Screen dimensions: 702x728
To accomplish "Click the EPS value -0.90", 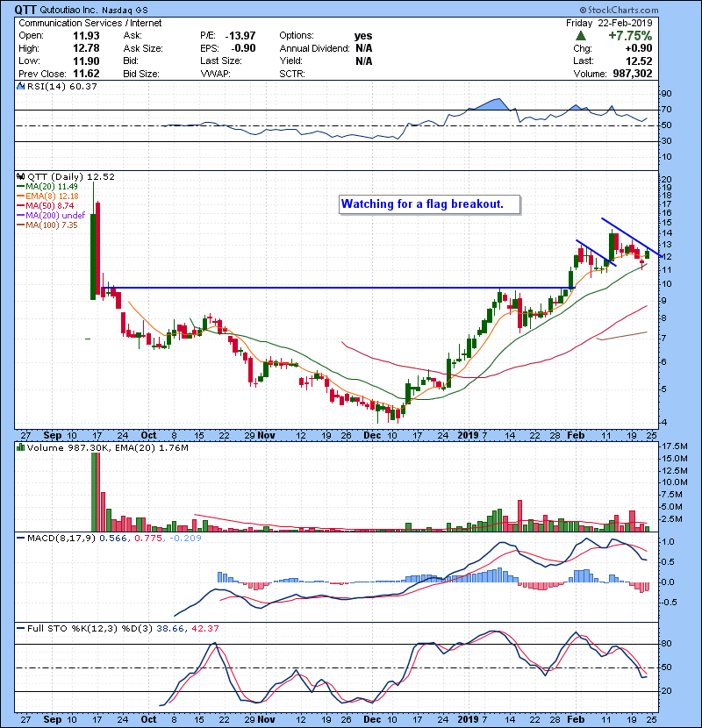I will (x=243, y=48).
